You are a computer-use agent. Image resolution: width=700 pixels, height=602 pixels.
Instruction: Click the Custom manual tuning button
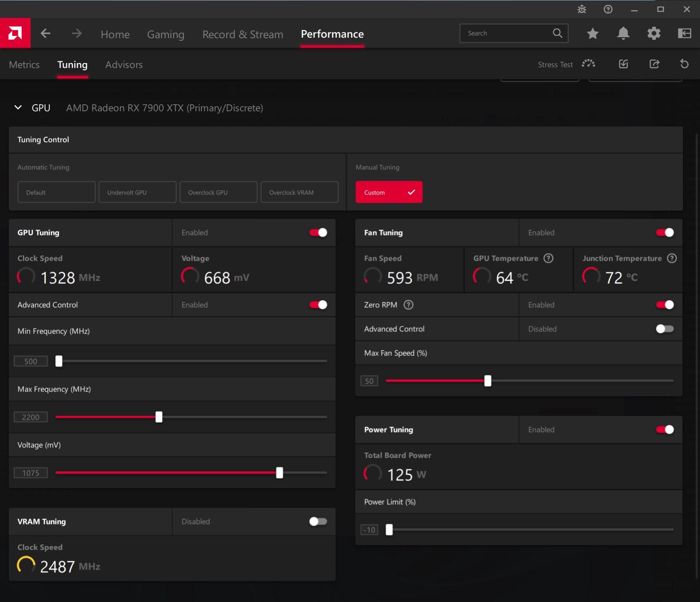click(x=389, y=192)
